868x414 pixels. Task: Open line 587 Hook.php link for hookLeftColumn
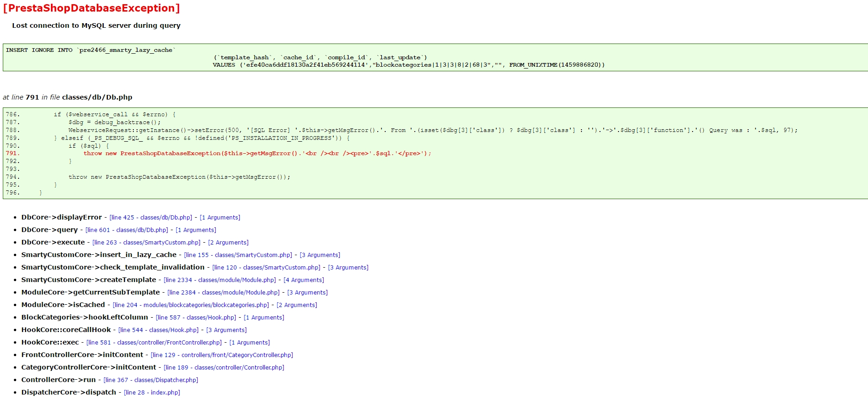point(196,318)
